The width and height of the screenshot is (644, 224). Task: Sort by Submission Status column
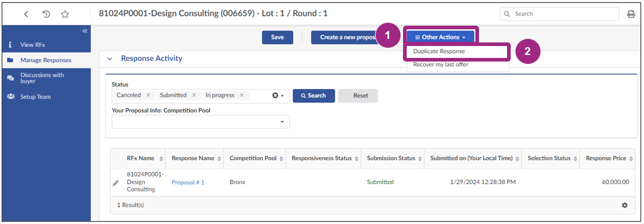pos(420,159)
